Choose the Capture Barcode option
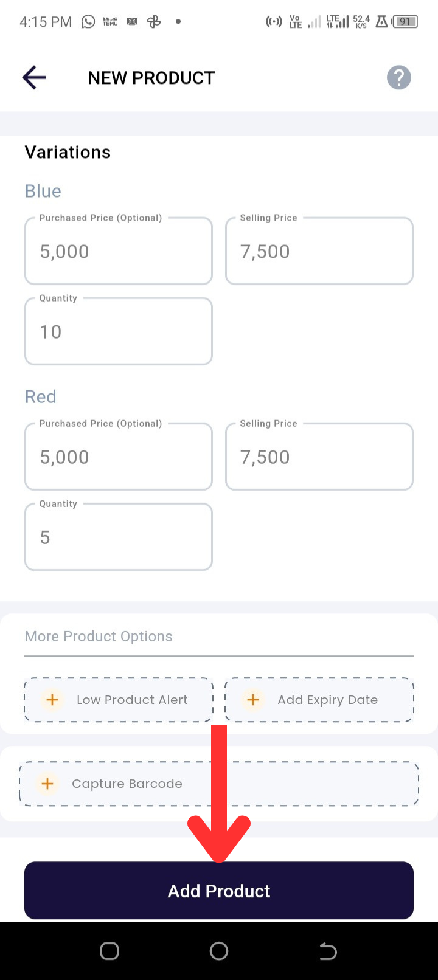The width and height of the screenshot is (438, 980). (219, 784)
